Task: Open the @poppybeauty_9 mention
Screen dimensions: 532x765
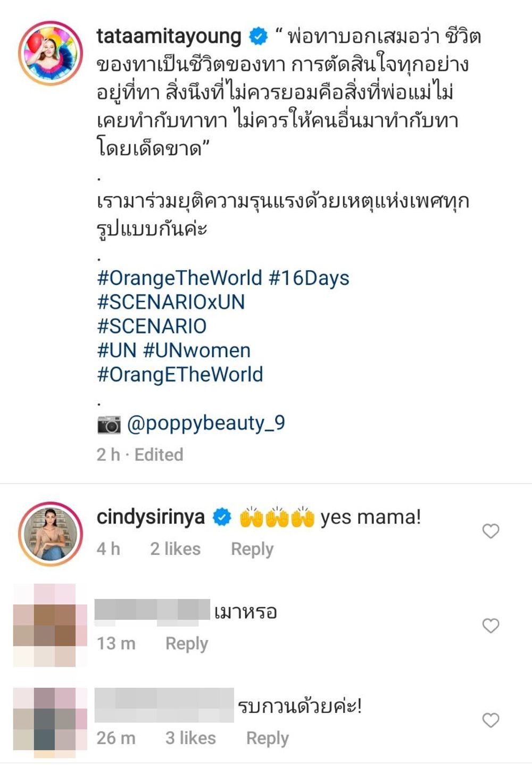Action: point(206,424)
